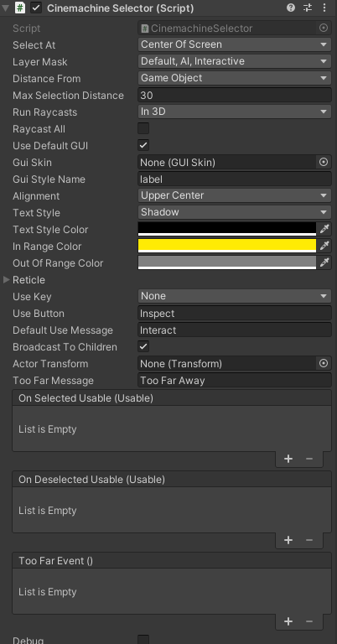Screen dimensions: 337x644
Task: Add entry to Too Far Event list
Action: click(288, 621)
